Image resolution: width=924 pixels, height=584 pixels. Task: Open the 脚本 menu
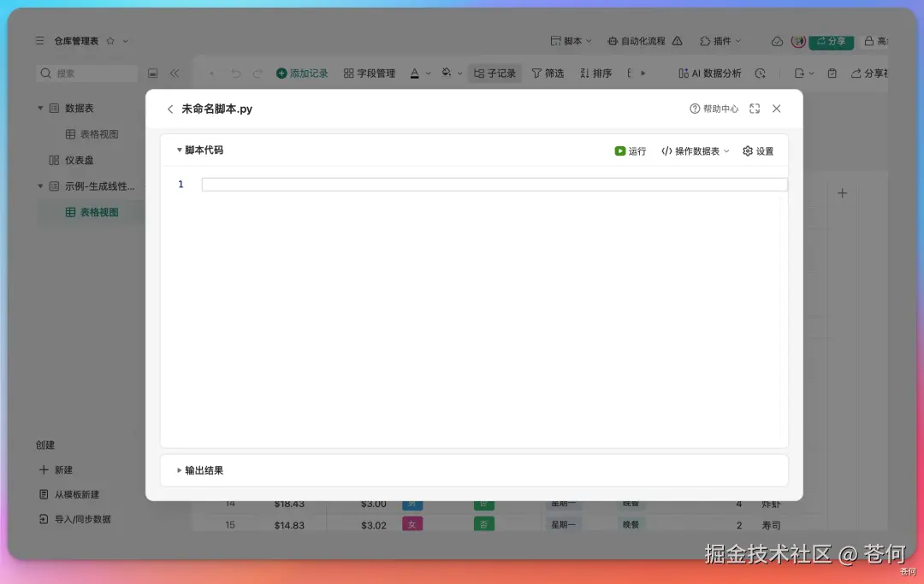tap(571, 41)
